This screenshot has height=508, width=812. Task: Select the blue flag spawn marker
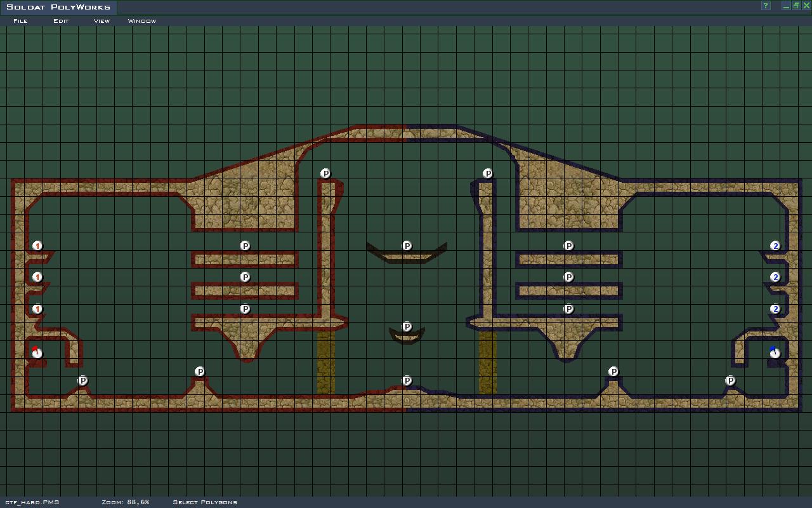pos(774,352)
